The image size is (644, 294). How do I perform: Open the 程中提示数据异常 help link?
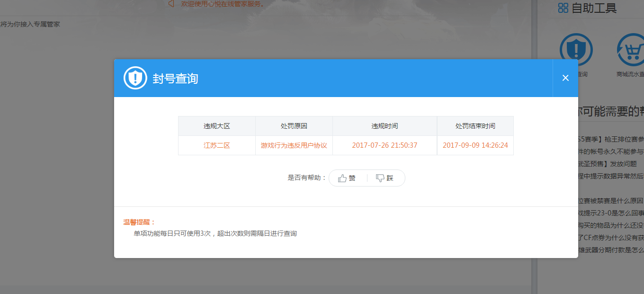611,176
